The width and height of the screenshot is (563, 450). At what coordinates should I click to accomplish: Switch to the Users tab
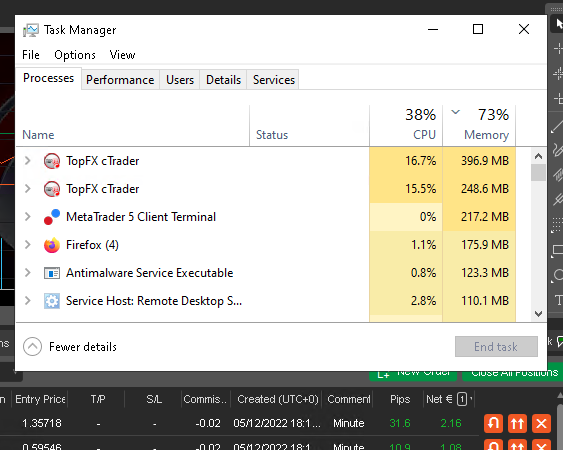(180, 80)
